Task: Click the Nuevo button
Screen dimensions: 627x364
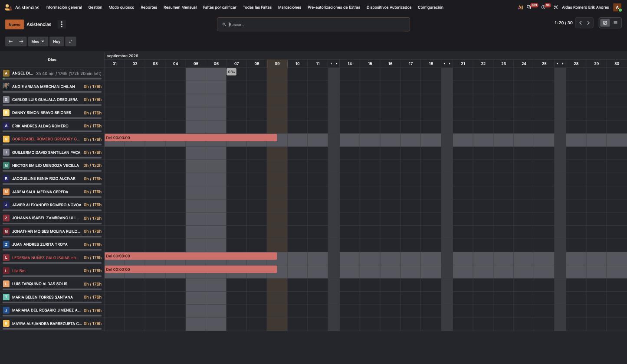Action: point(15,25)
